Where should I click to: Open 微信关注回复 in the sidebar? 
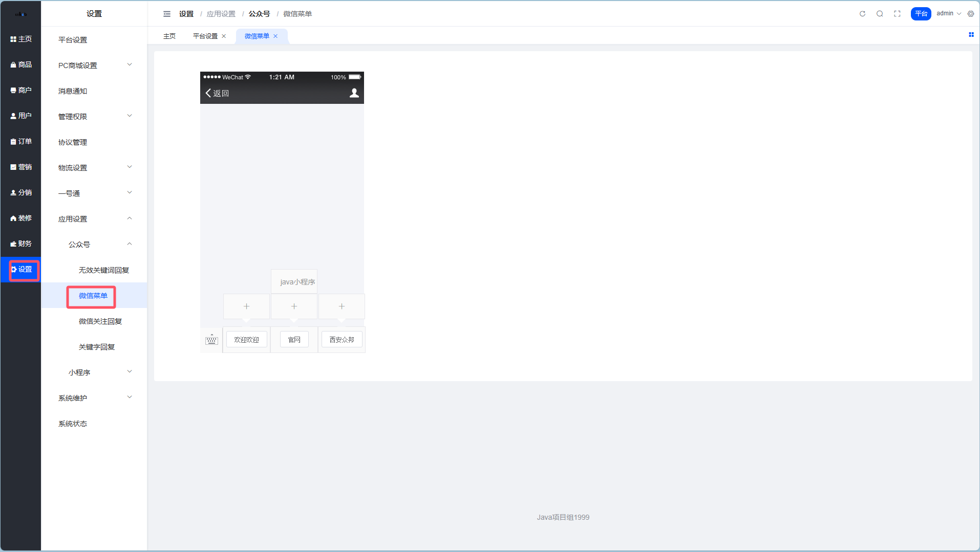click(x=100, y=321)
